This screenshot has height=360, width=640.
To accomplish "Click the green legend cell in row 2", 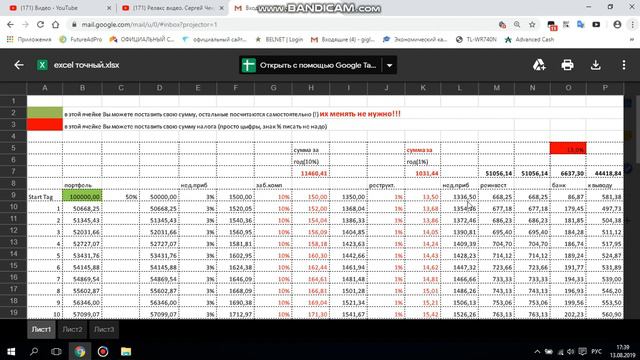I will click(x=45, y=113).
